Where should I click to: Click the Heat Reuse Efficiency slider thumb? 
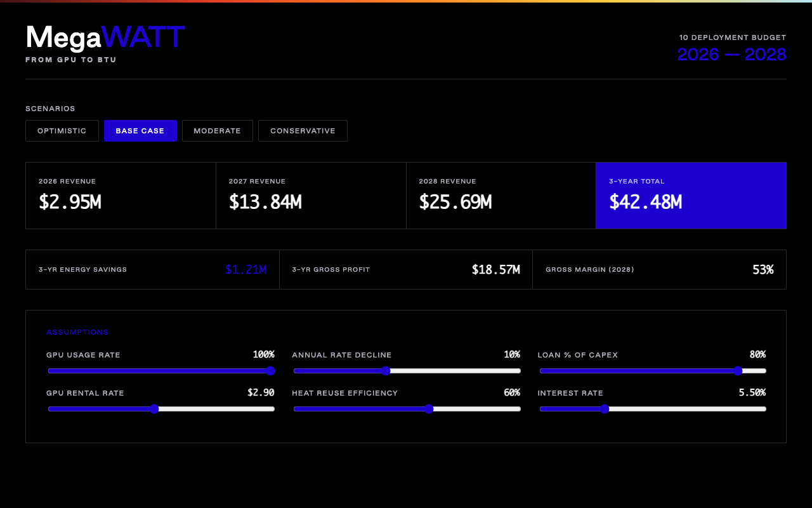click(429, 409)
